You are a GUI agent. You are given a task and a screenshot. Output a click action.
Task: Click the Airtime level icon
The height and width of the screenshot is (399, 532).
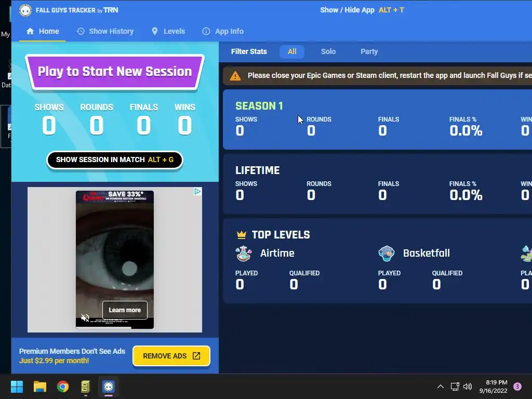244,254
